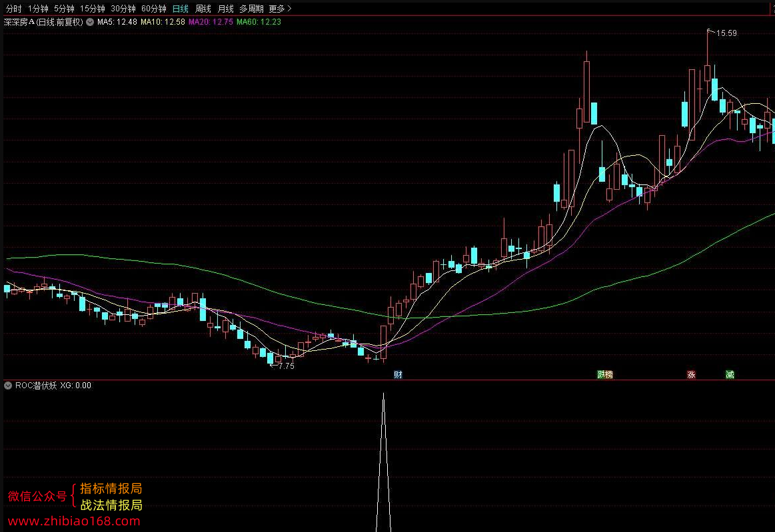
Task: Click the ROC潜伏妖 indicator name
Action: (36, 386)
